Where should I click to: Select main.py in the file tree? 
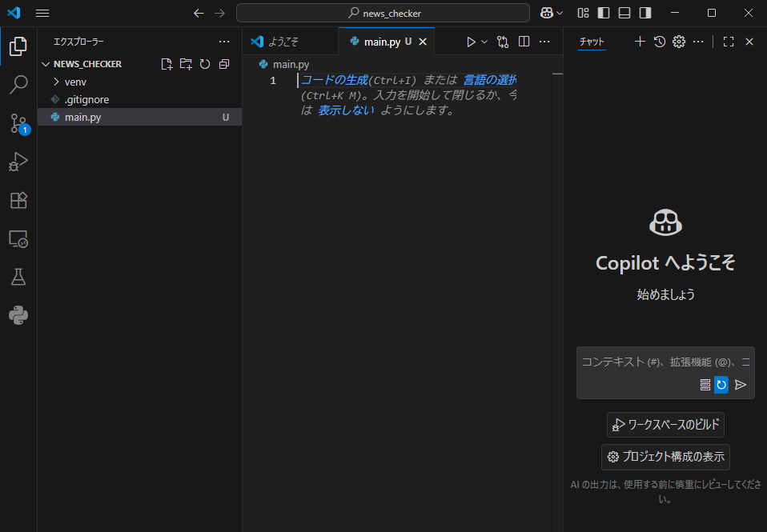click(139, 117)
